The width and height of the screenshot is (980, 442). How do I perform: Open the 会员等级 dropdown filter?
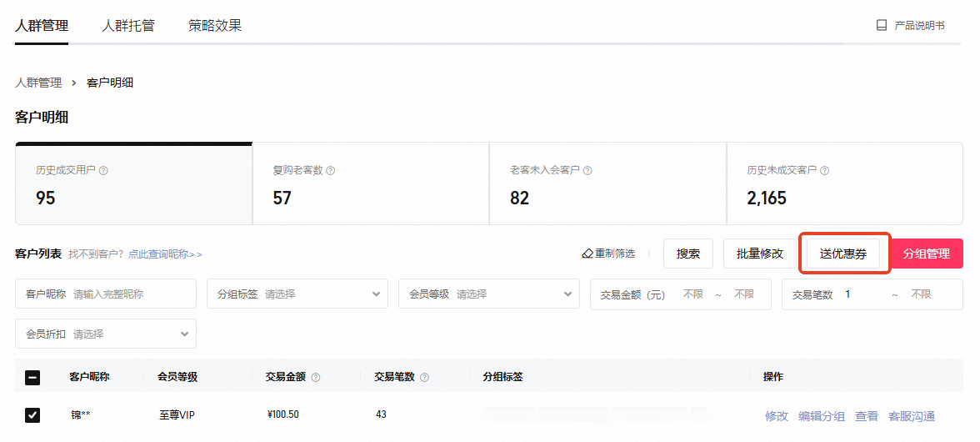488,294
